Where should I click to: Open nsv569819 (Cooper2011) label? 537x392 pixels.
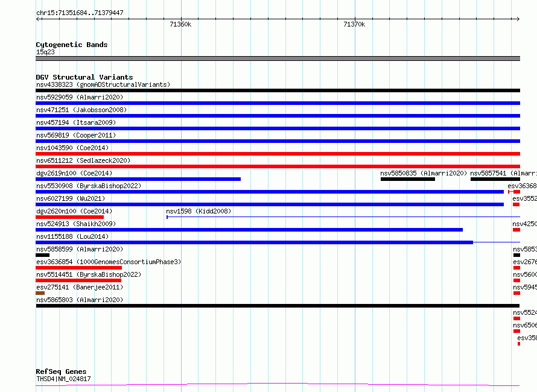pyautogui.click(x=76, y=135)
